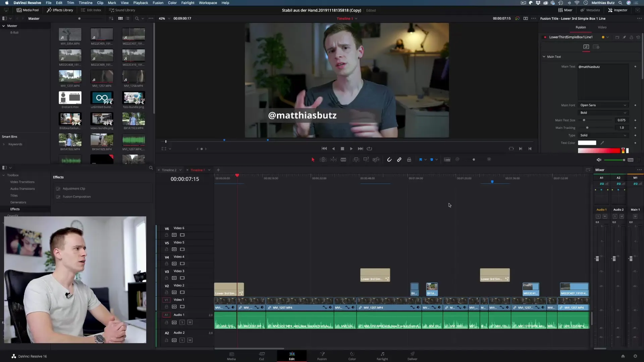Select the MVI_1237.MP4 thumbnail
The image size is (644, 362).
pos(70,77)
